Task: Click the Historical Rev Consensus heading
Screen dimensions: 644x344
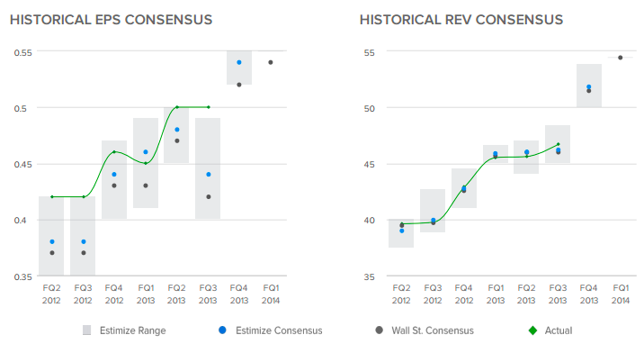Action: 461,20
